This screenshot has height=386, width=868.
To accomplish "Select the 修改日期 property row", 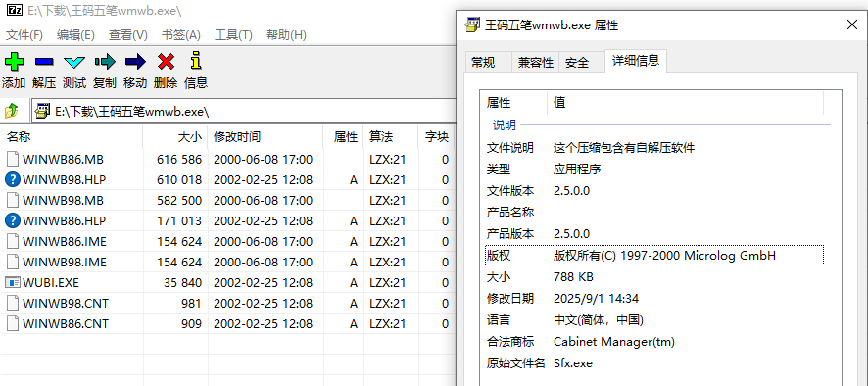I will click(x=654, y=299).
